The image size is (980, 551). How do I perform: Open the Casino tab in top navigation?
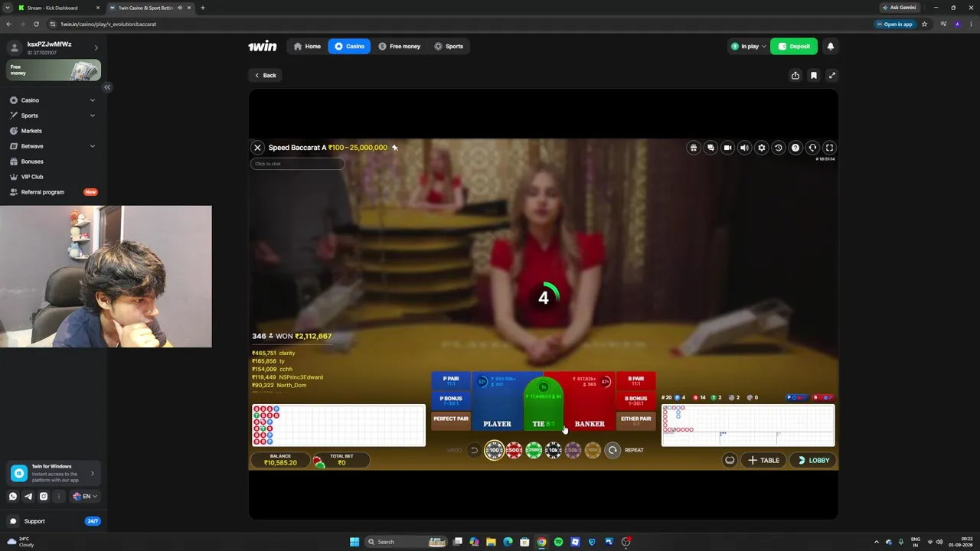349,46
